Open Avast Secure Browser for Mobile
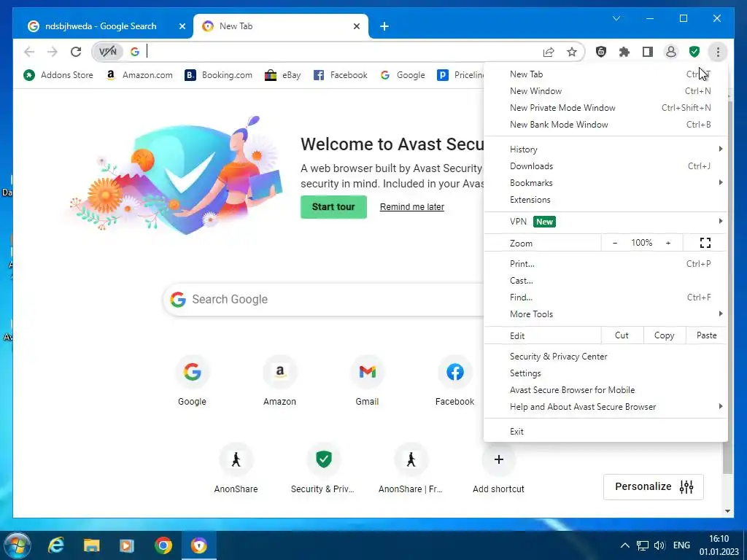Image resolution: width=747 pixels, height=560 pixels. (605, 390)
